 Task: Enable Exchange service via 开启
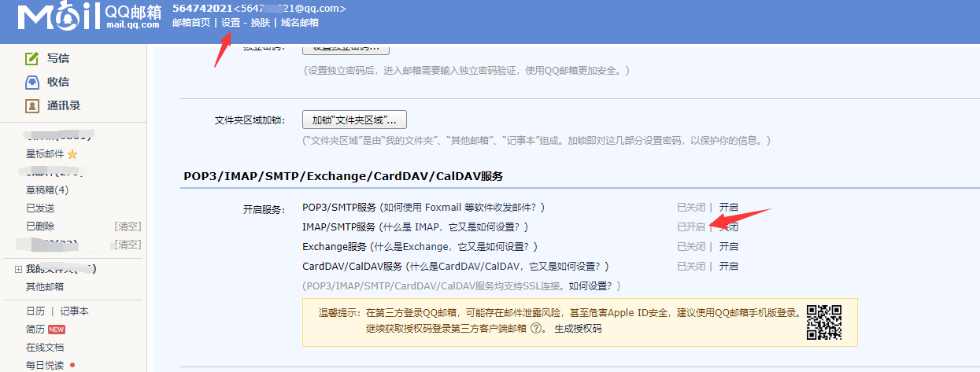pyautogui.click(x=728, y=247)
